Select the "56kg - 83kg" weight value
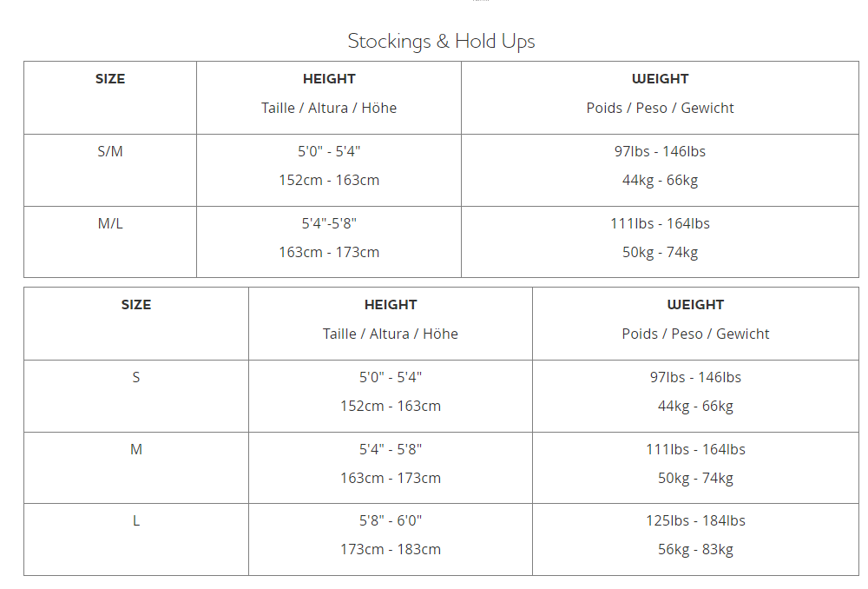This screenshot has width=868, height=589. [x=695, y=549]
